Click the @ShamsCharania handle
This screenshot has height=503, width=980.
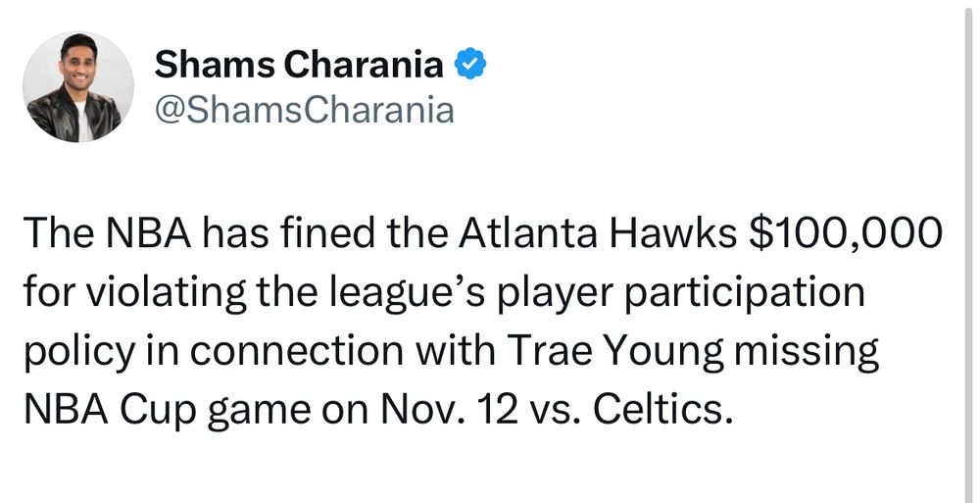click(x=304, y=111)
